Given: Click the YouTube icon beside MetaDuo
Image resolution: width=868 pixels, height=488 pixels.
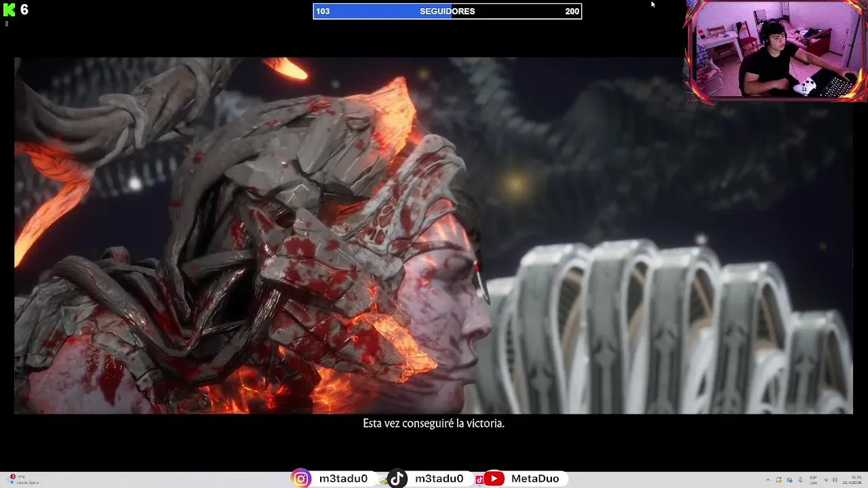Looking at the screenshot, I should coord(494,479).
